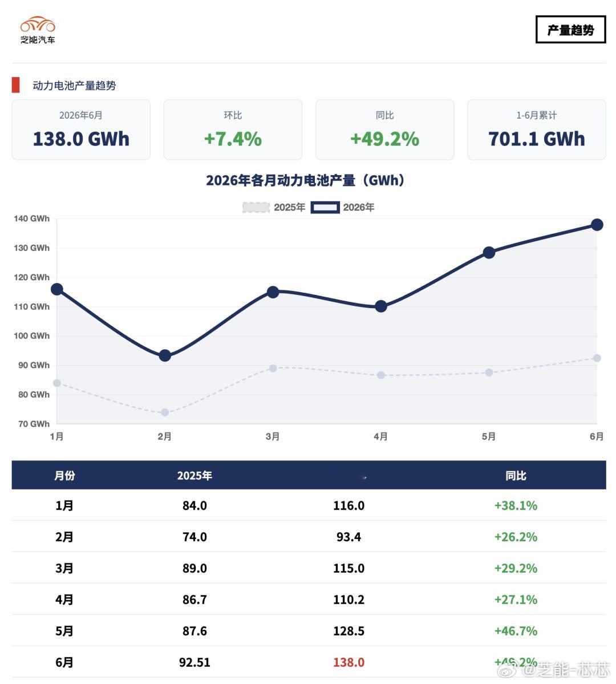616x684 pixels.
Task: Click the 2026 June data point
Action: (597, 225)
